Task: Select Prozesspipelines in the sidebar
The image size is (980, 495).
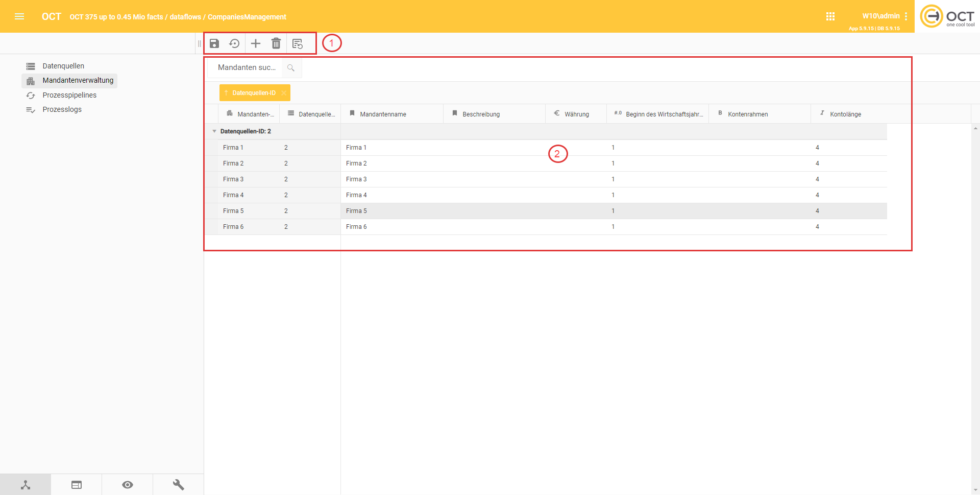Action: click(69, 95)
